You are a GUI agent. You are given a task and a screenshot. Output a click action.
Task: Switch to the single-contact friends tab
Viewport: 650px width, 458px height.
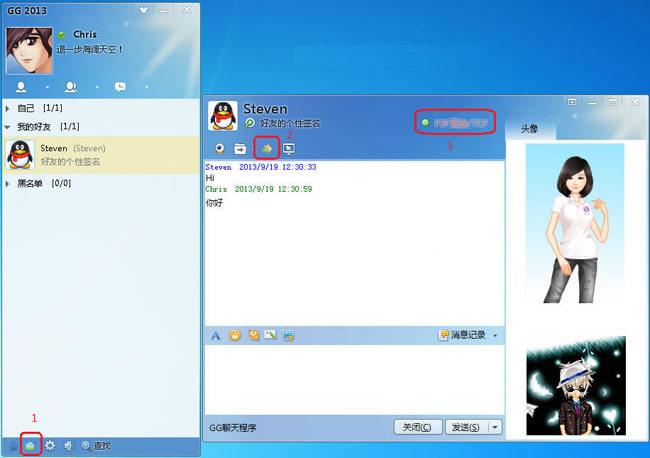click(21, 87)
